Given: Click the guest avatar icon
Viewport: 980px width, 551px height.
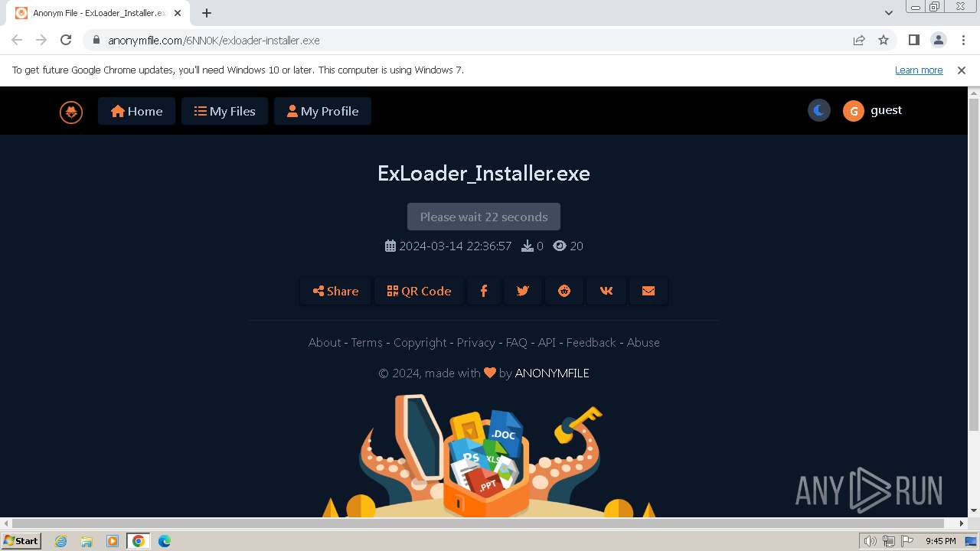Looking at the screenshot, I should [x=854, y=111].
